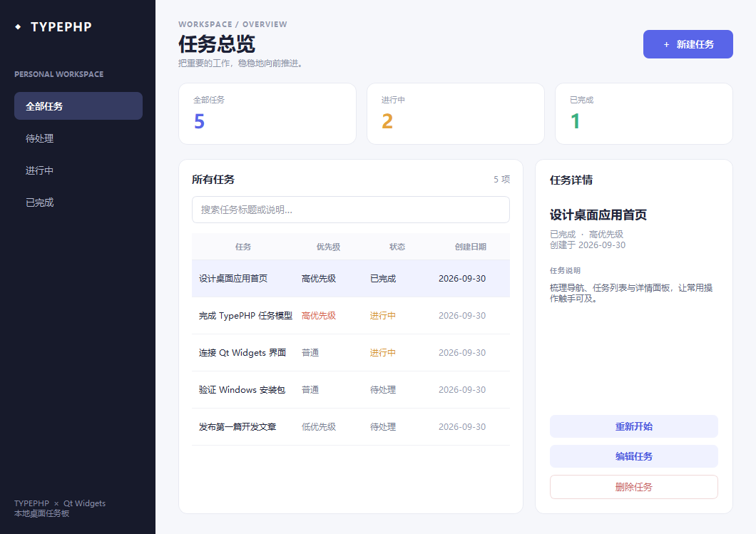Viewport: 756px width, 534px height.
Task: Switch to 待处理 in sidebar
Action: click(x=78, y=138)
